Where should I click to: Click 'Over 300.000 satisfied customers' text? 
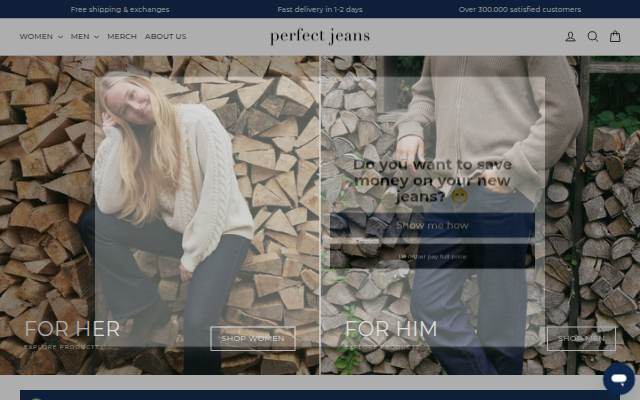(x=520, y=9)
